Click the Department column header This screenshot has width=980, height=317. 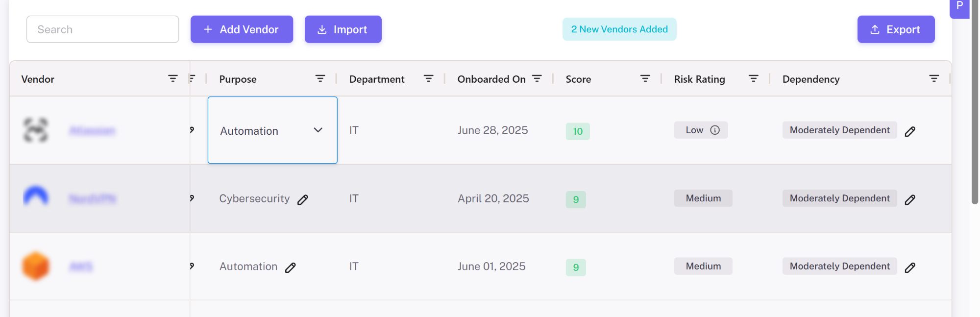click(x=377, y=79)
